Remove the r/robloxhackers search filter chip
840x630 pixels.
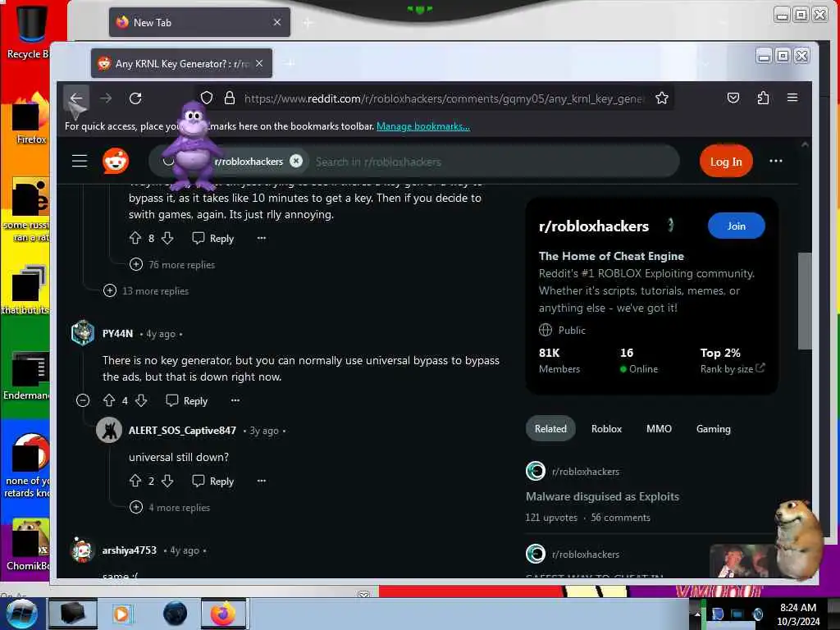[x=296, y=161]
